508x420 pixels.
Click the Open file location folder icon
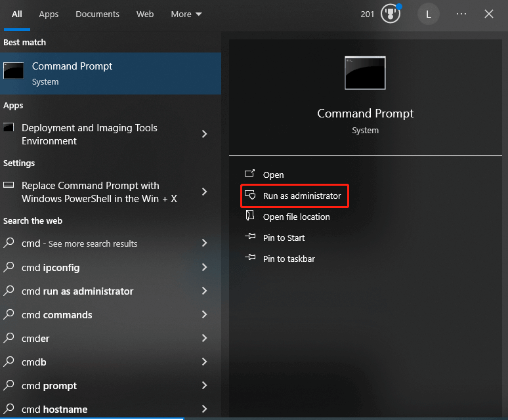249,217
